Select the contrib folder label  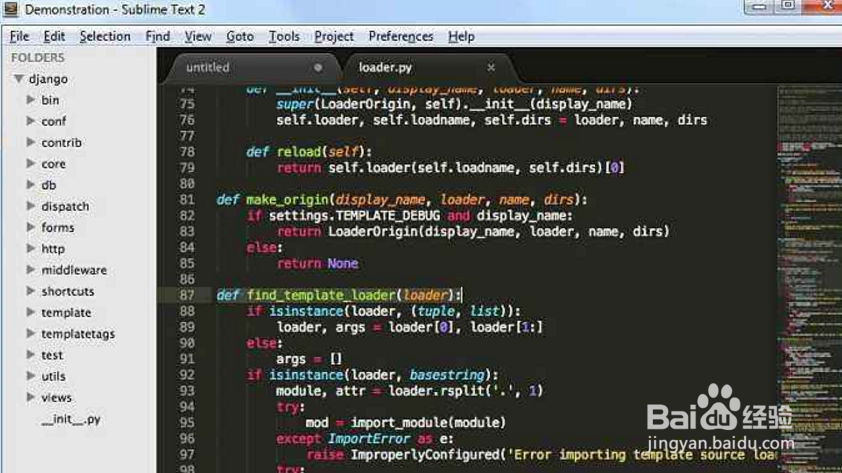tap(62, 143)
